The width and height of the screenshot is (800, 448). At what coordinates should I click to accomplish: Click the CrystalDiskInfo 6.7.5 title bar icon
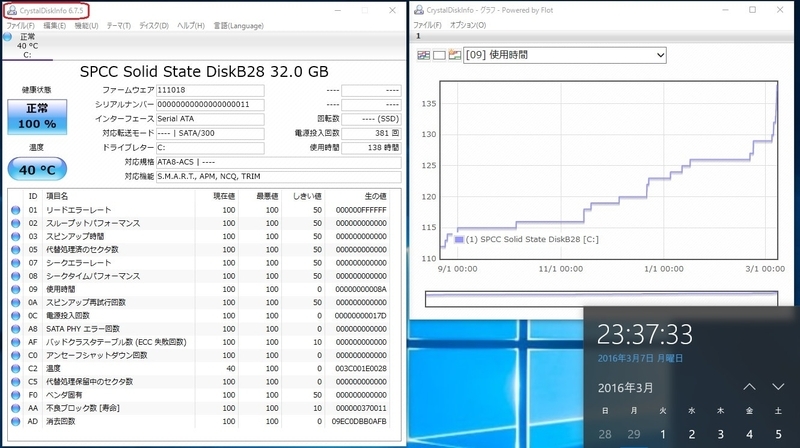pyautogui.click(x=12, y=10)
